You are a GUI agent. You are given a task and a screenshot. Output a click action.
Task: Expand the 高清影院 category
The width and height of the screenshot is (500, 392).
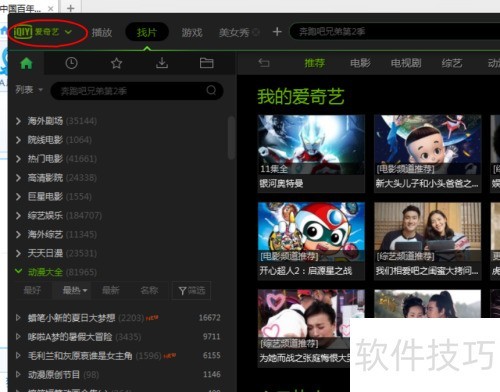18,178
